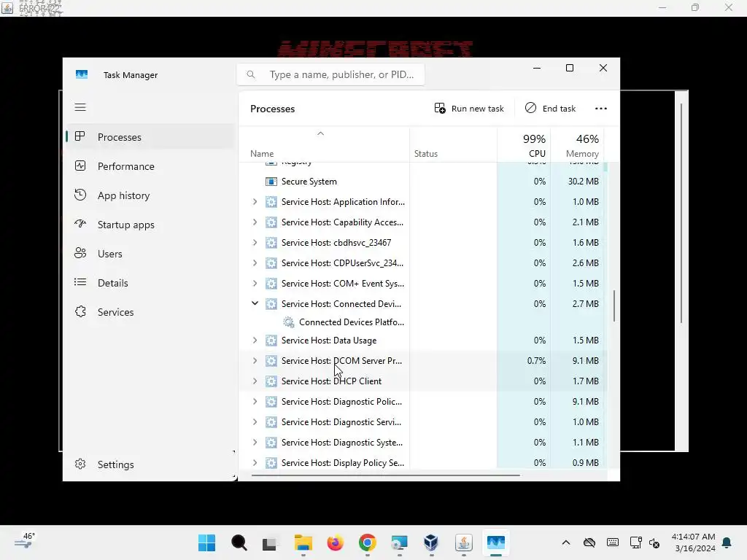Open the notification bell in the system tray

[x=727, y=542]
